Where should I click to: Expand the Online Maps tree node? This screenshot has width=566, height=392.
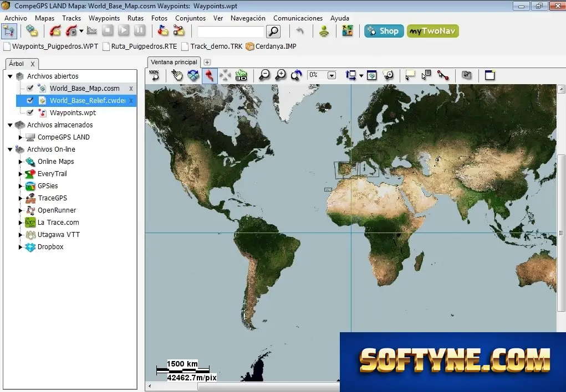(x=21, y=162)
